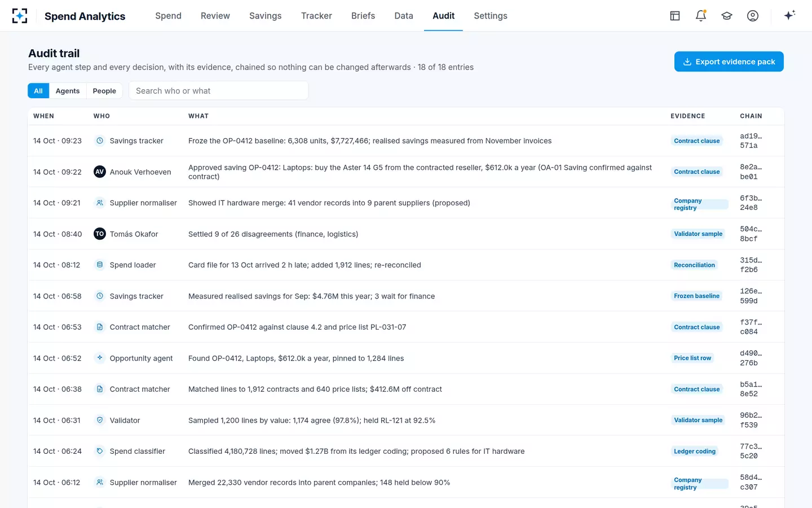Screen dimensions: 812x508
Task: Open the layout panel icon in header
Action: tap(675, 16)
